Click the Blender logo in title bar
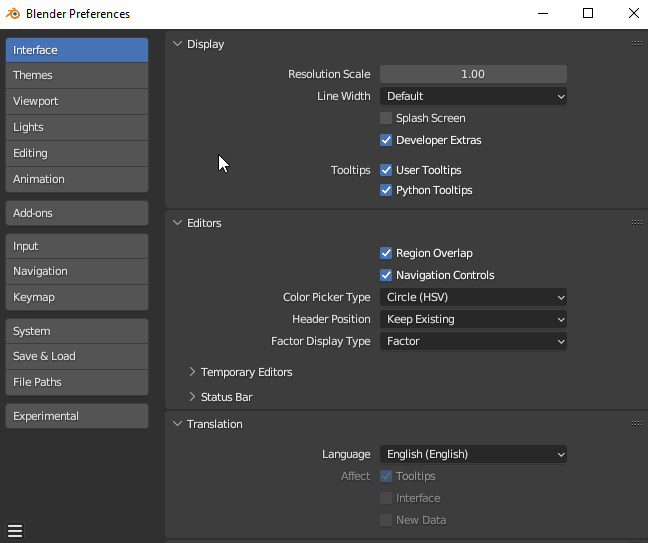 click(13, 14)
